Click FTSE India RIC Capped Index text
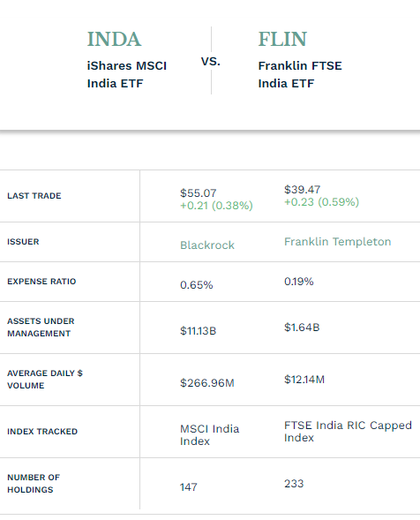 coord(348,432)
